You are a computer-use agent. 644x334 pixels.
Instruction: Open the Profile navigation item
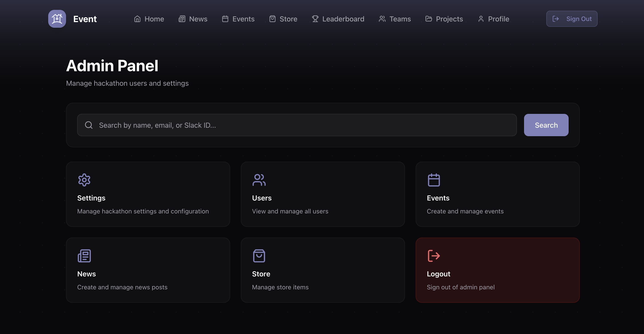[x=493, y=19]
